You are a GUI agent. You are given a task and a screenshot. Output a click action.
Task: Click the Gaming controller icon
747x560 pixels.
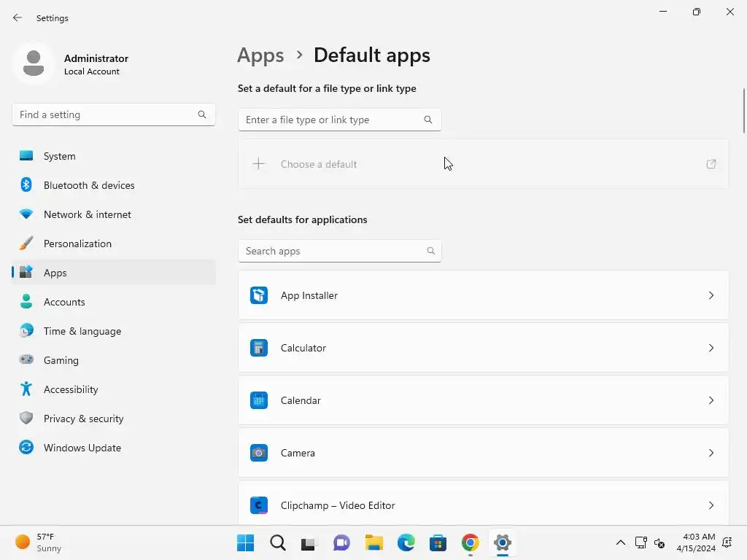coord(26,360)
